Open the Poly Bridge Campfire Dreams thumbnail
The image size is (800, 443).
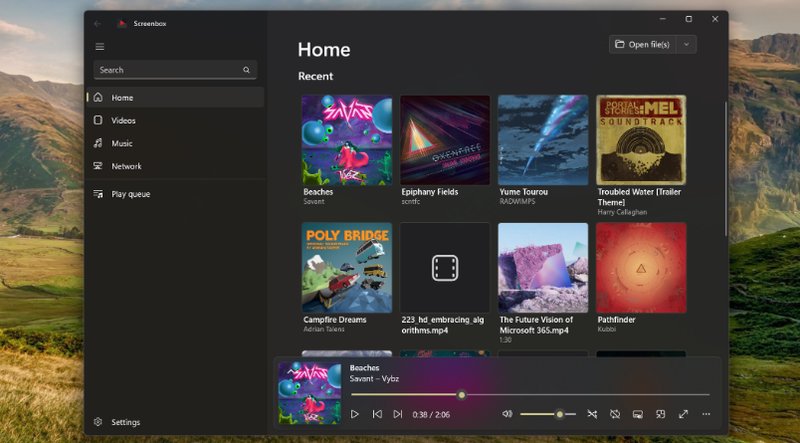(x=347, y=267)
